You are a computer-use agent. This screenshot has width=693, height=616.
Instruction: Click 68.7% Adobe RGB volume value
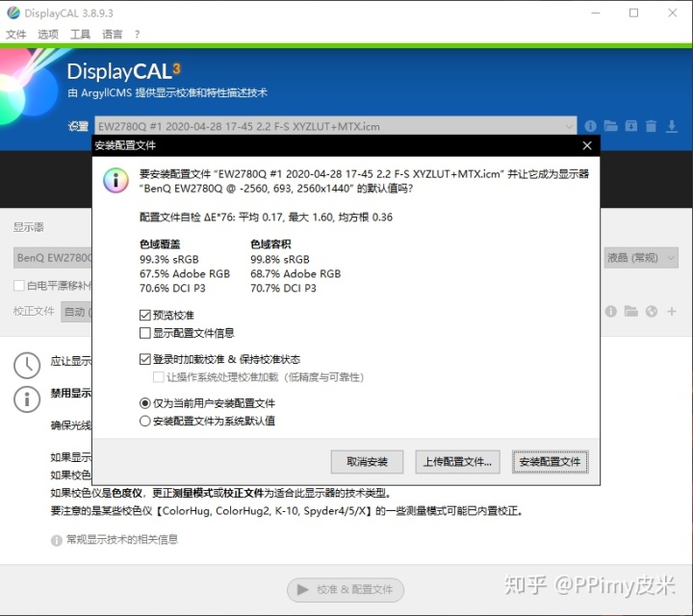point(295,274)
